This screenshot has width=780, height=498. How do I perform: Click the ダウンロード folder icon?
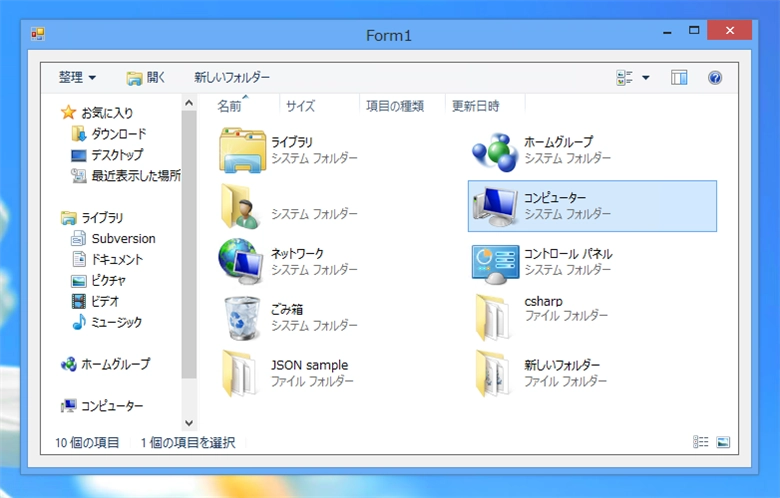click(79, 134)
